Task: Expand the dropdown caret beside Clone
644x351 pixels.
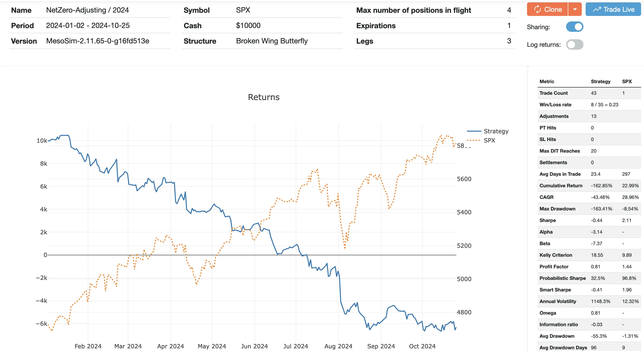Action: (x=575, y=9)
